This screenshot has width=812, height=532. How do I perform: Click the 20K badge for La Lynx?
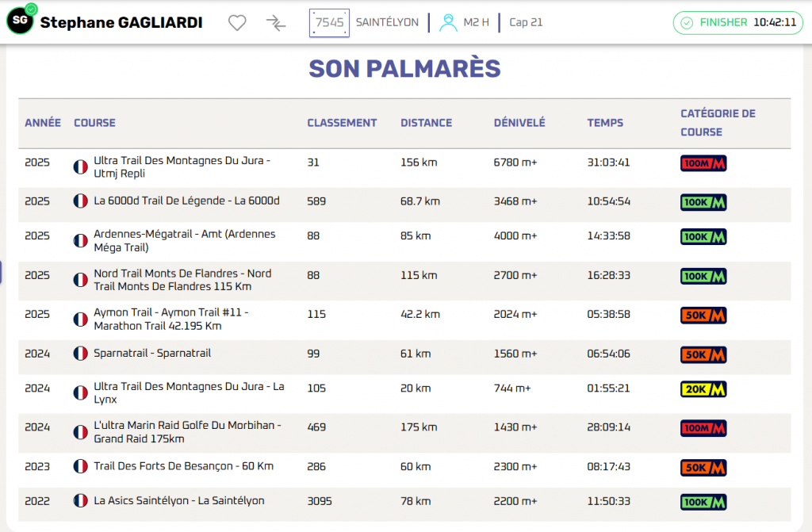coord(703,389)
